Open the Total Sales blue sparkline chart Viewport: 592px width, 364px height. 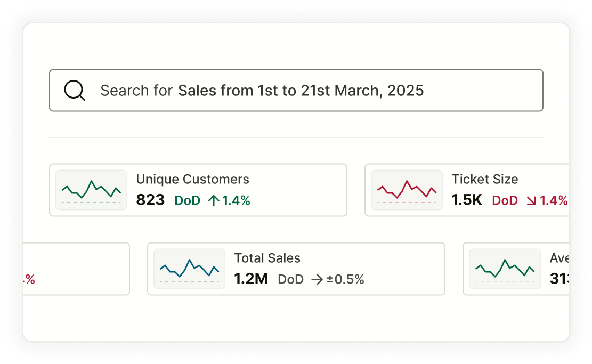[189, 269]
